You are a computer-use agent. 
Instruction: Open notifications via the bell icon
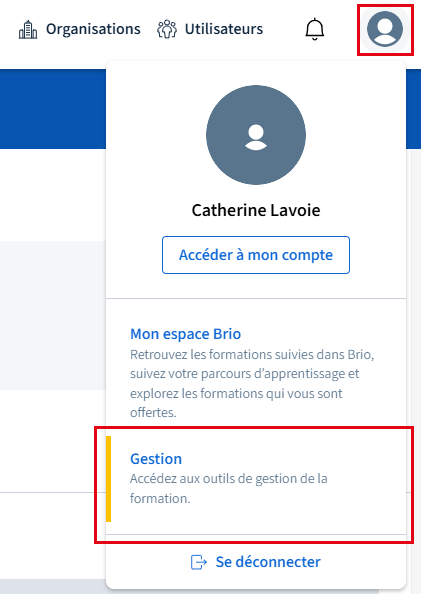pos(315,29)
